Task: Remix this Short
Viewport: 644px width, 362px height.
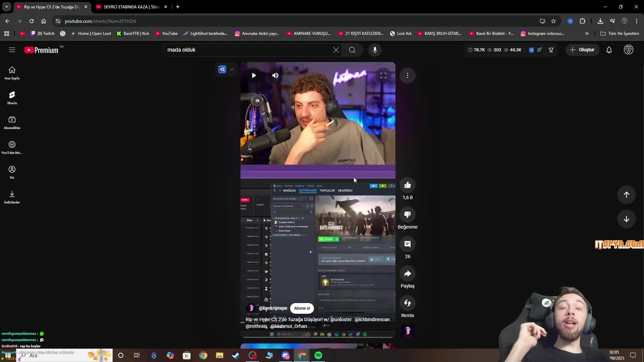Action: (x=408, y=303)
